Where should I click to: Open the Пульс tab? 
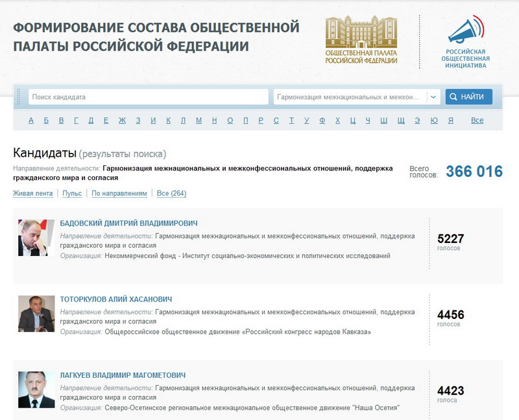72,193
